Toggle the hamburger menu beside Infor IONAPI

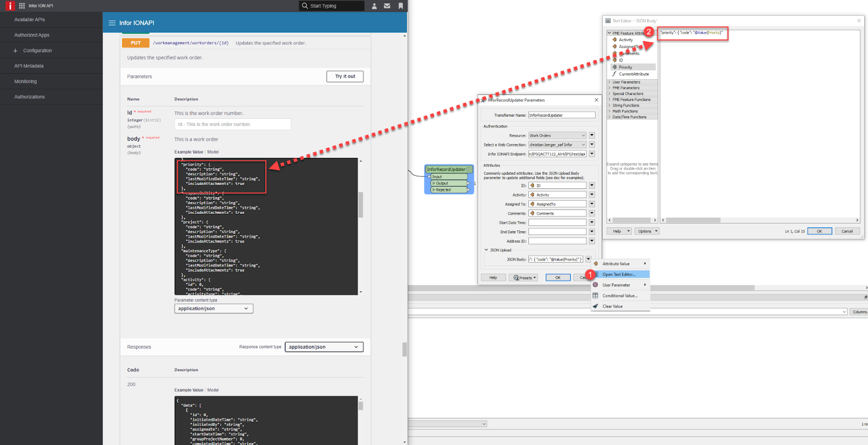pyautogui.click(x=112, y=23)
